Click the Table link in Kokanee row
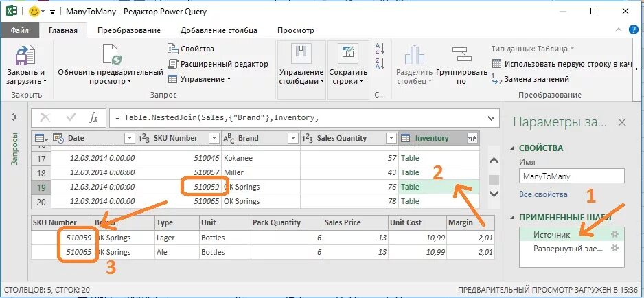This screenshot has width=644, height=298. (410, 158)
